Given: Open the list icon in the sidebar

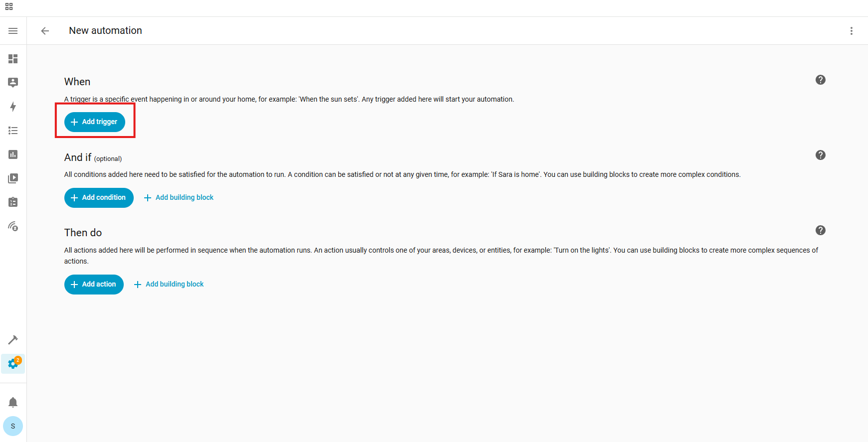Looking at the screenshot, I should (x=13, y=131).
